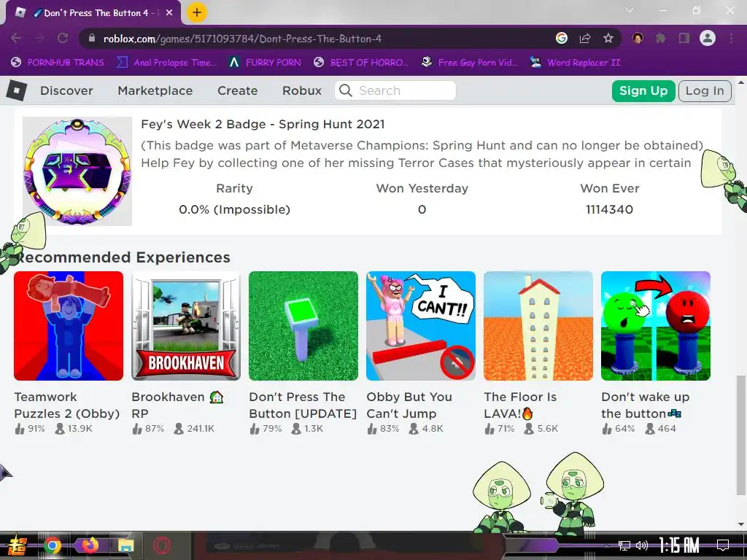This screenshot has width=747, height=560.
Task: Open the Robux menu item
Action: [x=302, y=90]
